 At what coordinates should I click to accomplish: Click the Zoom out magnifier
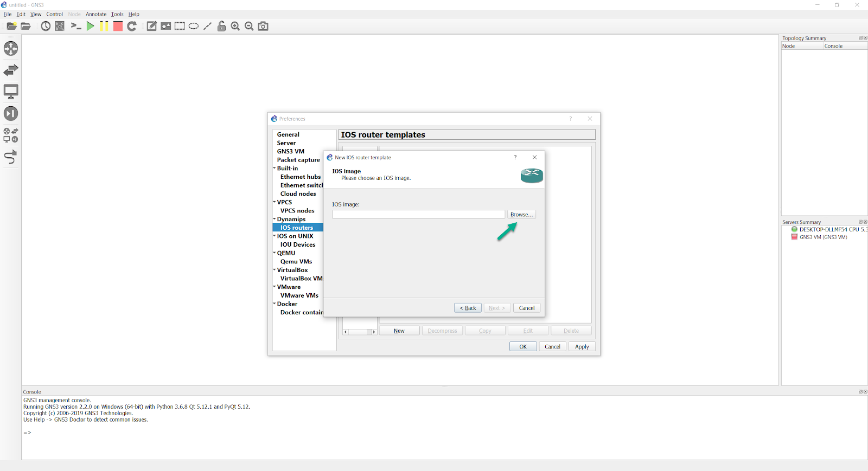tap(249, 26)
